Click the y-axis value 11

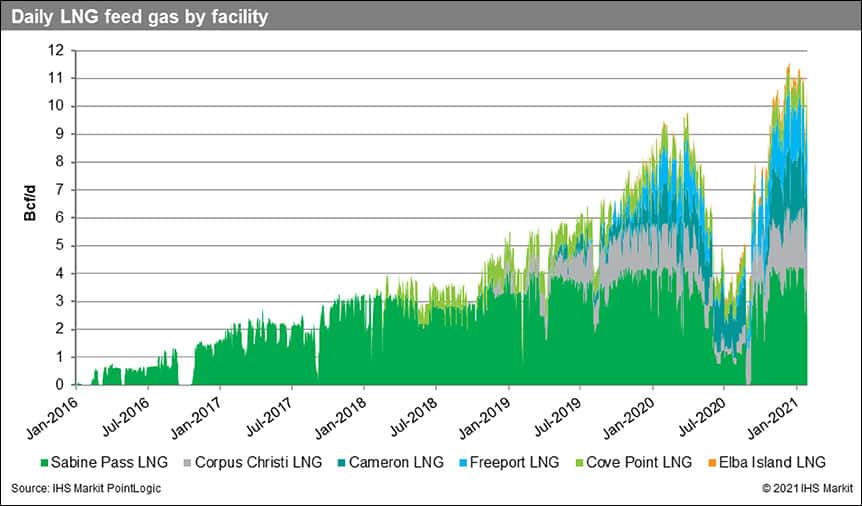point(57,78)
